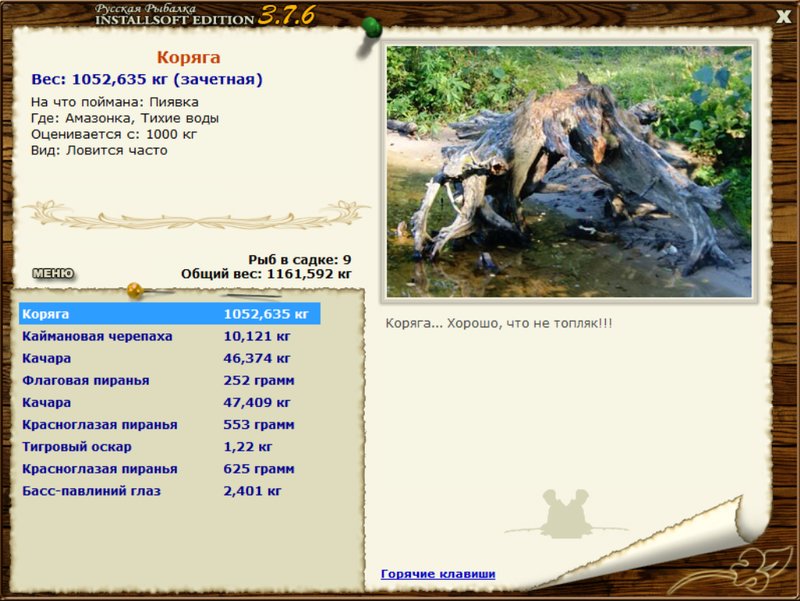Select the Качара 47,409 кг entry
The height and width of the screenshot is (601, 800).
pos(170,403)
